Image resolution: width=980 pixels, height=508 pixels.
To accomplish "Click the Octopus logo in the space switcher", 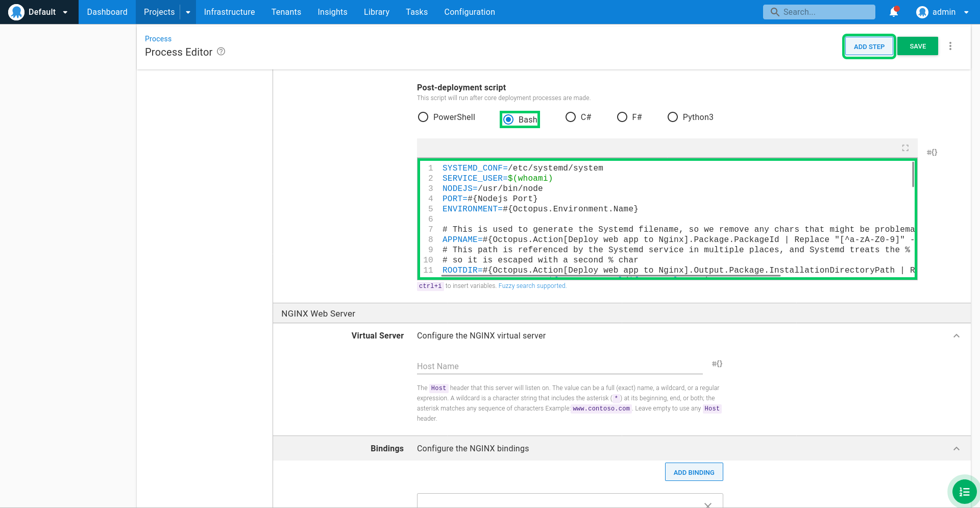I will point(16,12).
